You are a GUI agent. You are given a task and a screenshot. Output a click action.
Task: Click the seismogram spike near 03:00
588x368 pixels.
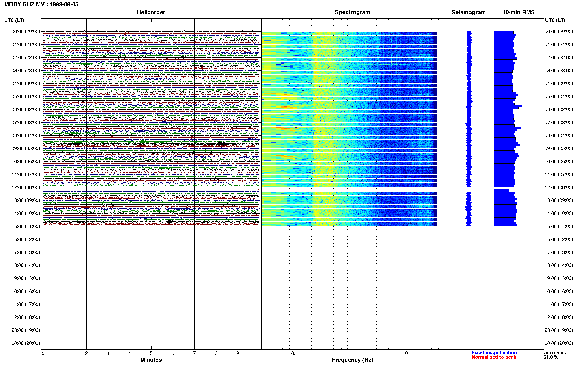tap(468, 70)
